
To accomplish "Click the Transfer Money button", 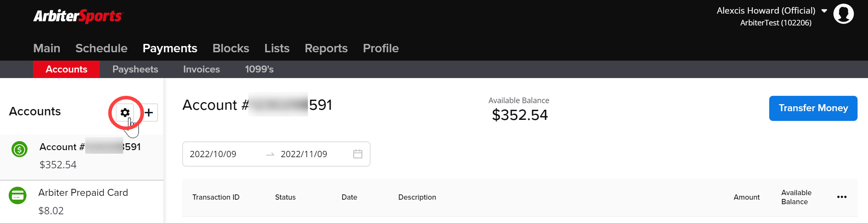I will (x=813, y=108).
